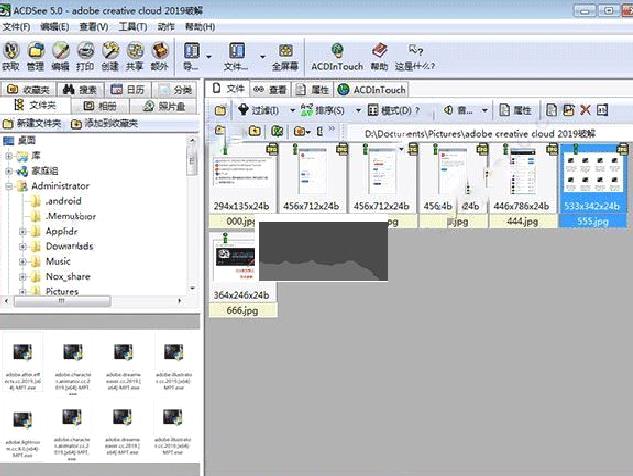Open dropdown arrow next to 文件... icon

pyautogui.click(x=262, y=57)
